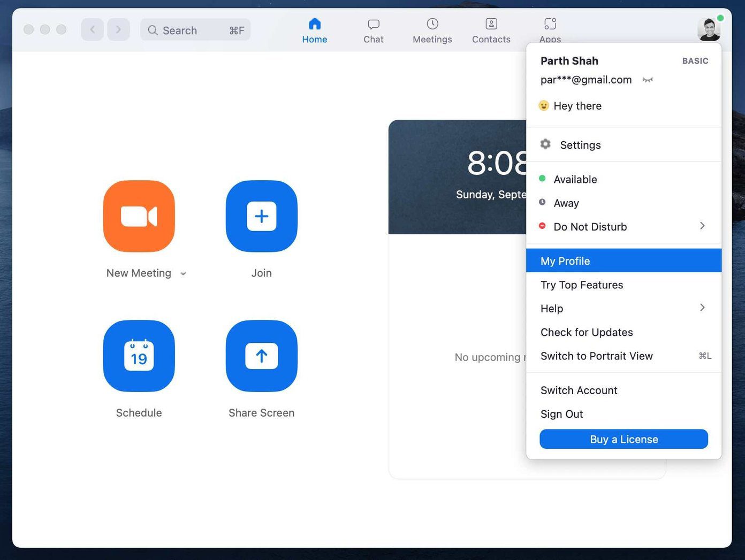
Task: Click the Share Screen arrow icon
Action: click(x=261, y=356)
